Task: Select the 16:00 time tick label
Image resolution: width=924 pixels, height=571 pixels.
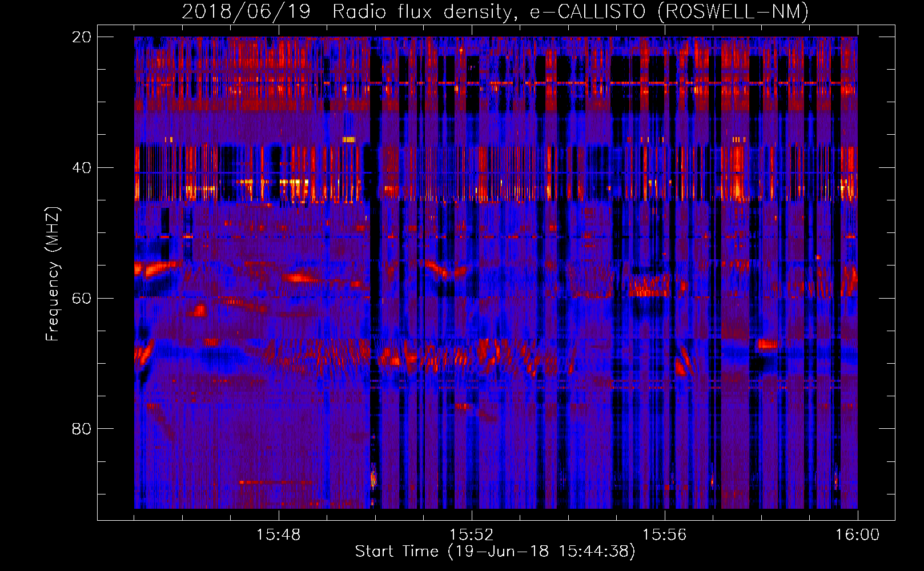Action: pos(857,535)
